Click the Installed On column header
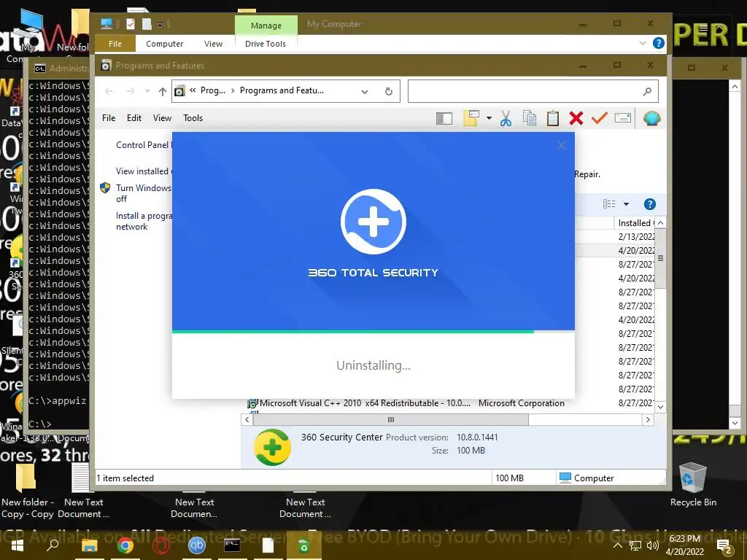The width and height of the screenshot is (747, 560). (635, 223)
